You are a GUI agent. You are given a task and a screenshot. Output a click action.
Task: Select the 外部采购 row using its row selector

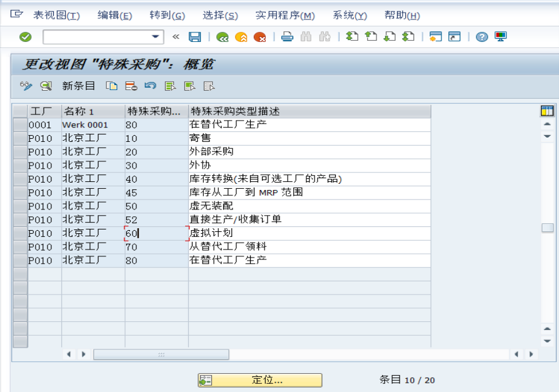point(20,152)
